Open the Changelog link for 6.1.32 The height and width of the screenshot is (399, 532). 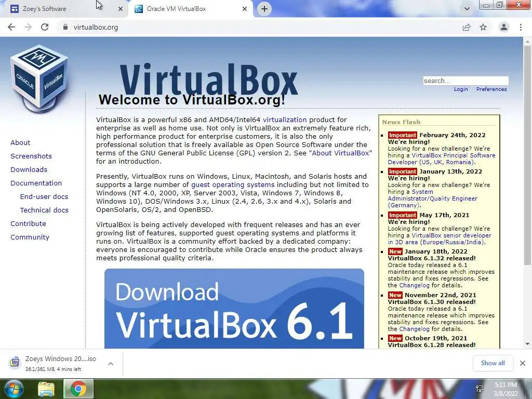414,285
